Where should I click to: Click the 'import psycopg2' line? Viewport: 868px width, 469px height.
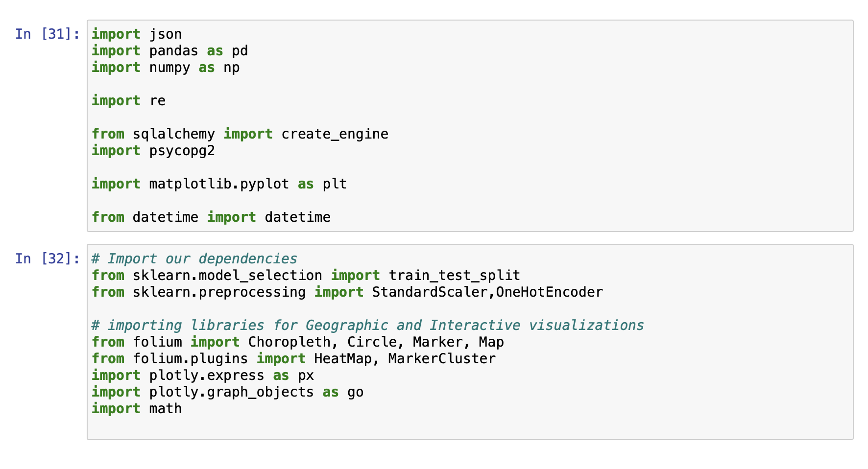153,150
